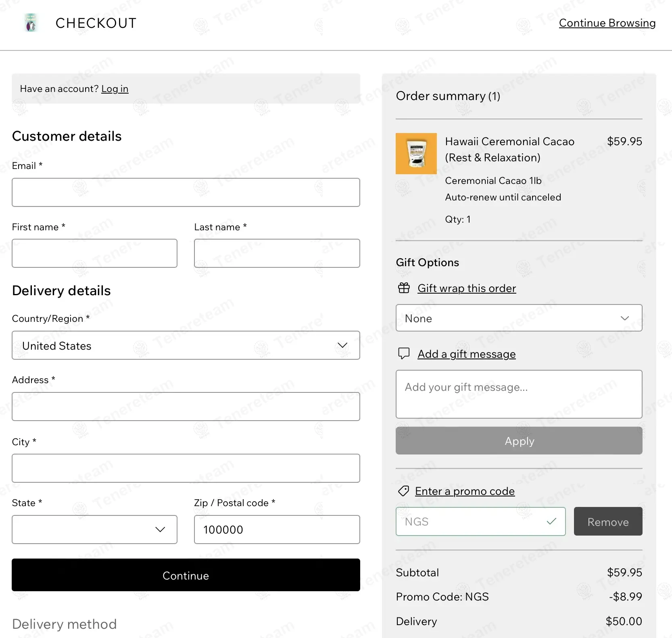
Task: Click the $59.95 item price
Action: (624, 142)
